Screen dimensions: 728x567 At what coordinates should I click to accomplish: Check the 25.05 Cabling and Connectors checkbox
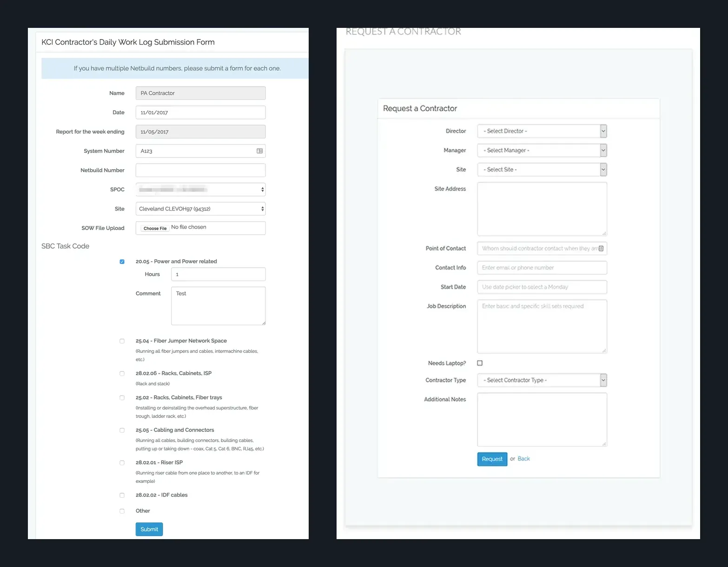pos(122,430)
